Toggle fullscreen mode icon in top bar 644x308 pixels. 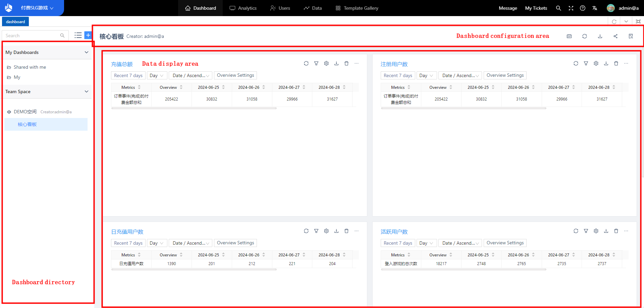click(x=571, y=8)
